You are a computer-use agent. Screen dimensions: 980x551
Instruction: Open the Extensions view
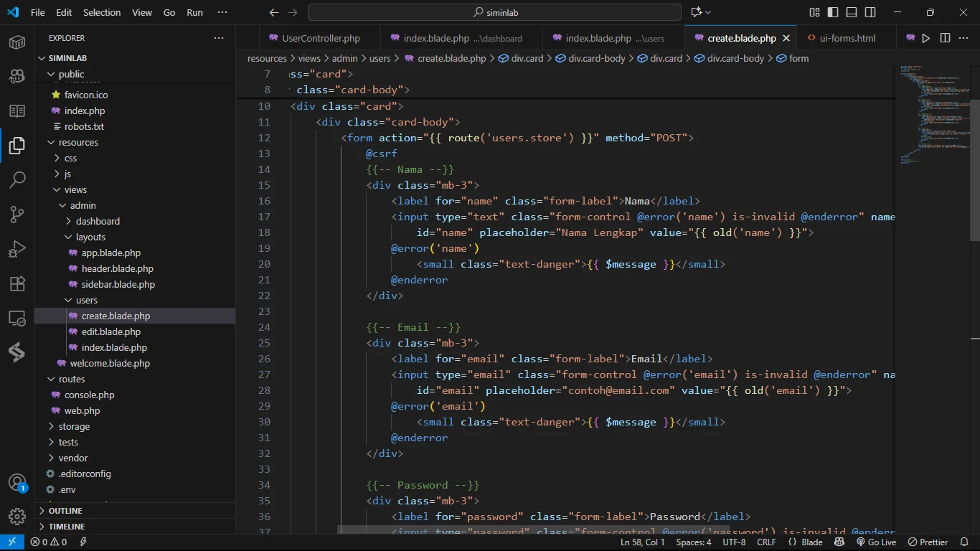tap(17, 283)
